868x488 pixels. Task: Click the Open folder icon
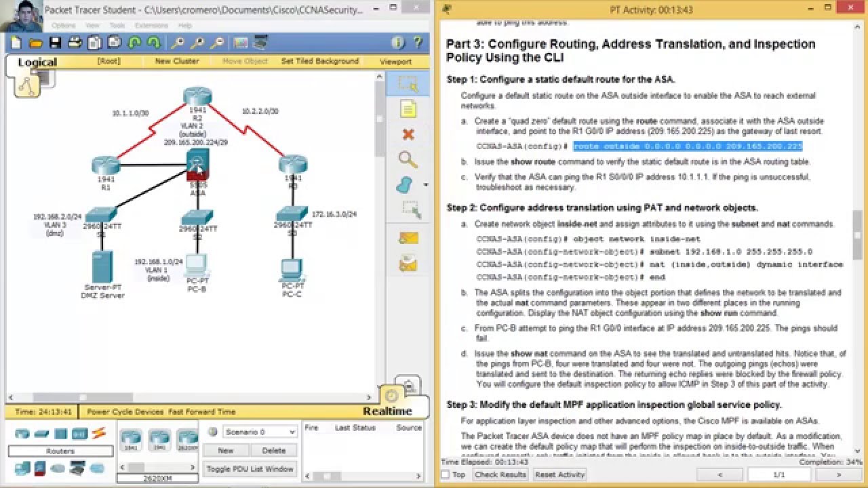click(35, 43)
